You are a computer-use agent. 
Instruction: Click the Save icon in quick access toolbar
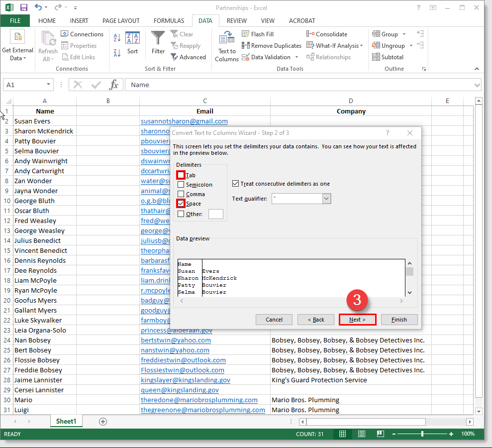tap(23, 7)
